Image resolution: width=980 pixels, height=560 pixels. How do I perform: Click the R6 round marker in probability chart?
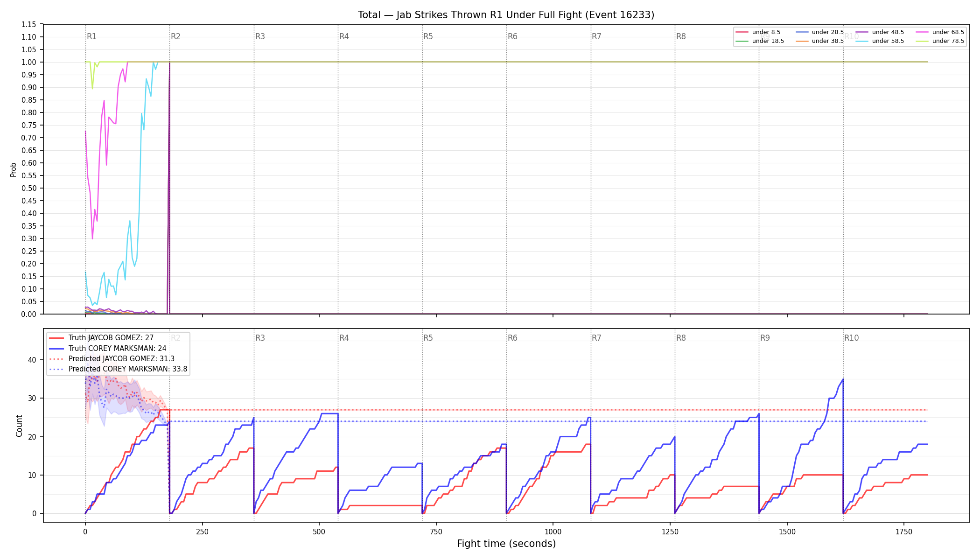coord(512,36)
